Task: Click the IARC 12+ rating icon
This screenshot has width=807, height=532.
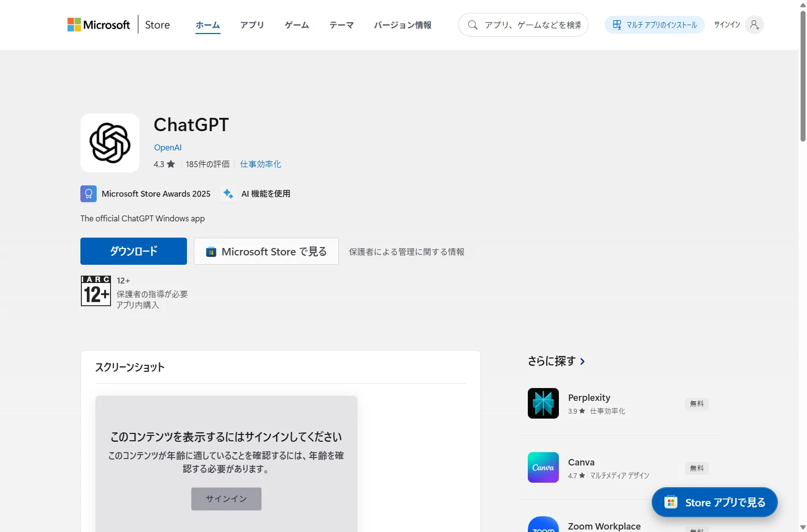Action: 96,291
